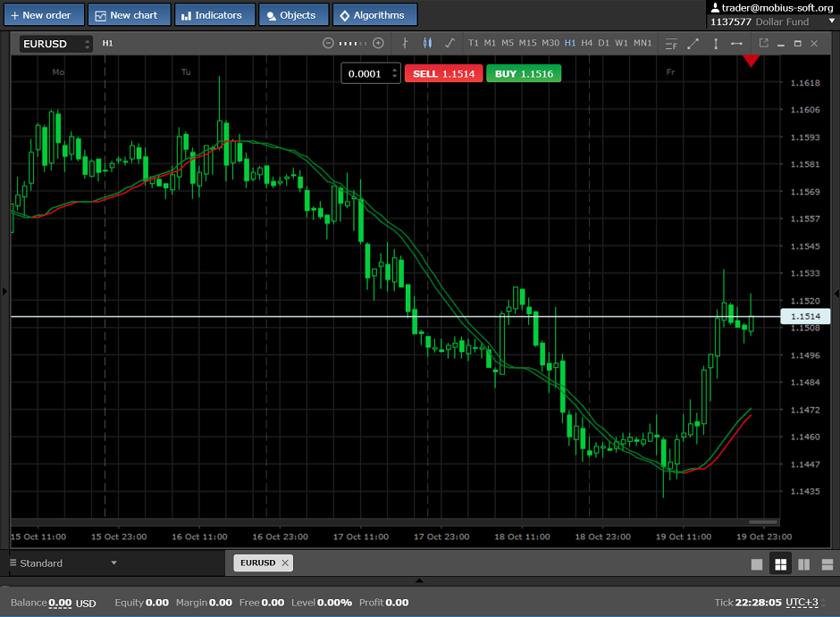
Task: Select the W1 timeframe
Action: (621, 44)
